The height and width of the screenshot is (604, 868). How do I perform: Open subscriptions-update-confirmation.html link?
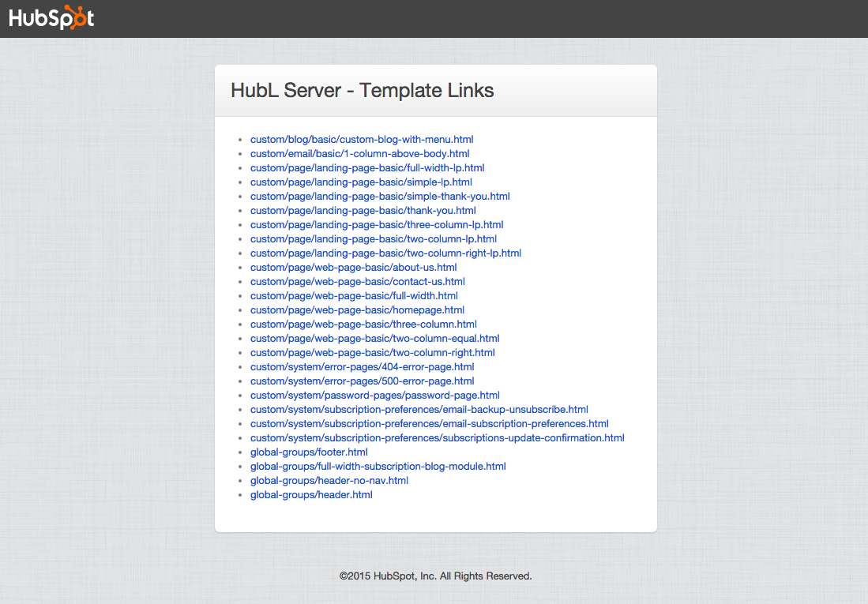[438, 438]
